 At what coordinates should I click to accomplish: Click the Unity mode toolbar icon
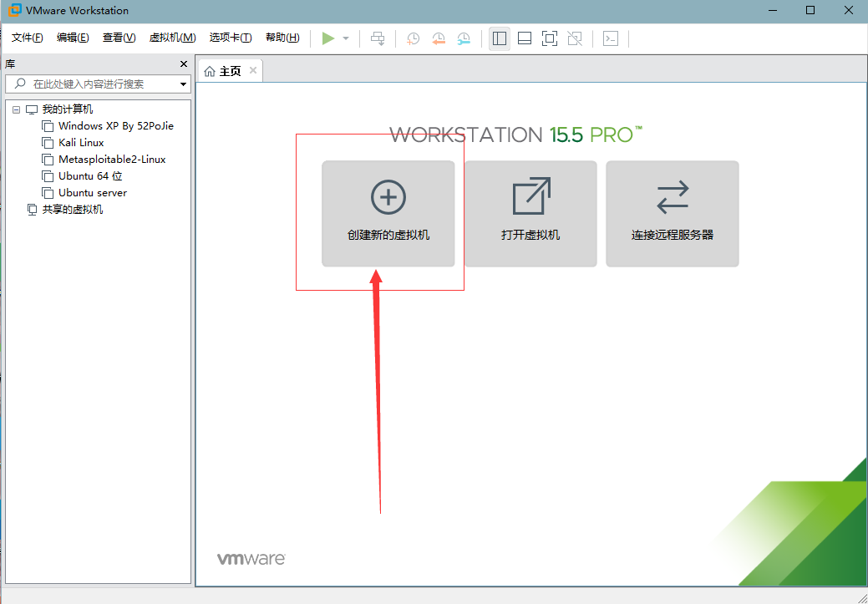(x=575, y=38)
